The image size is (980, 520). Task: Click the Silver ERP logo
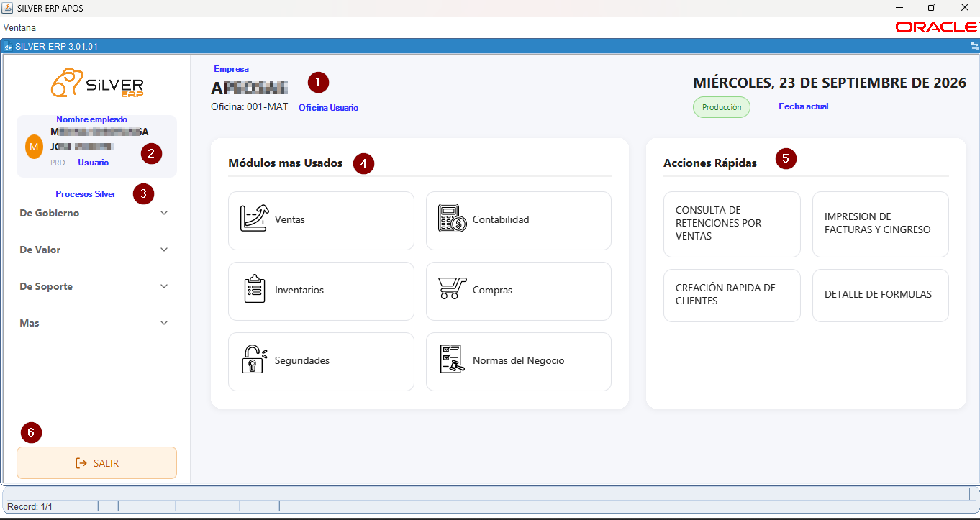tap(97, 83)
